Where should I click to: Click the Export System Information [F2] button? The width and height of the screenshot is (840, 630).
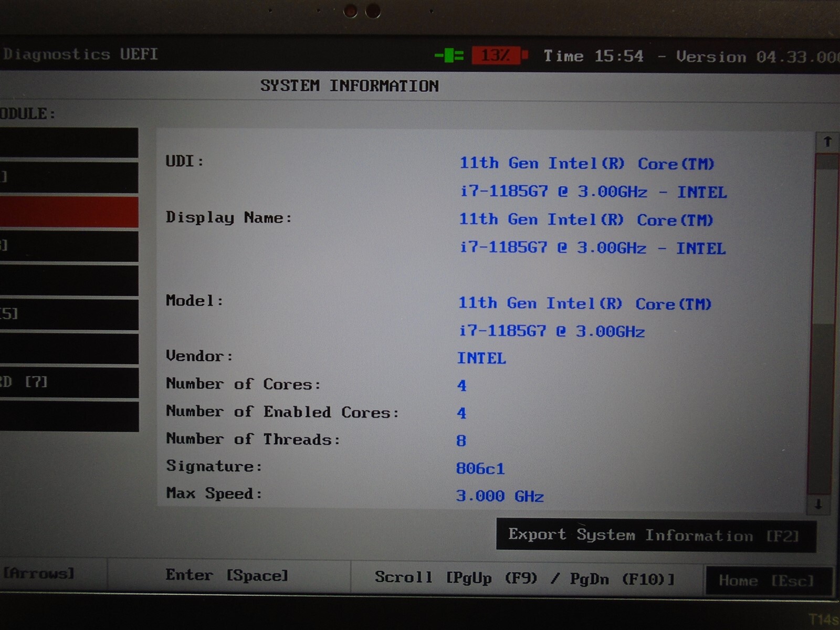(656, 535)
